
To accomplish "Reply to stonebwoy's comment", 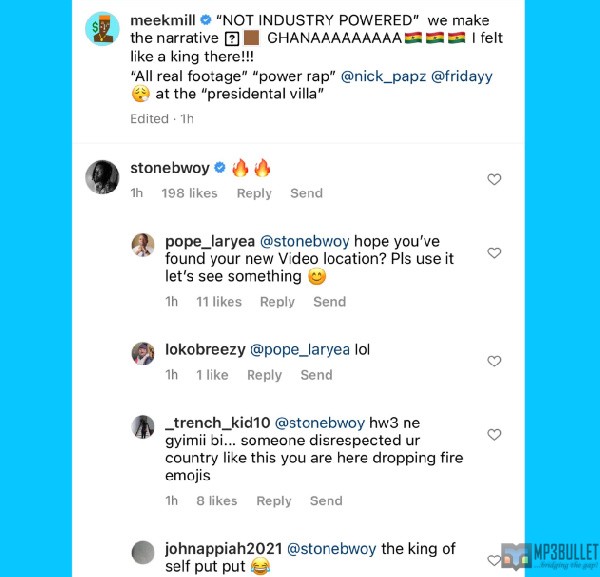I will point(254,193).
